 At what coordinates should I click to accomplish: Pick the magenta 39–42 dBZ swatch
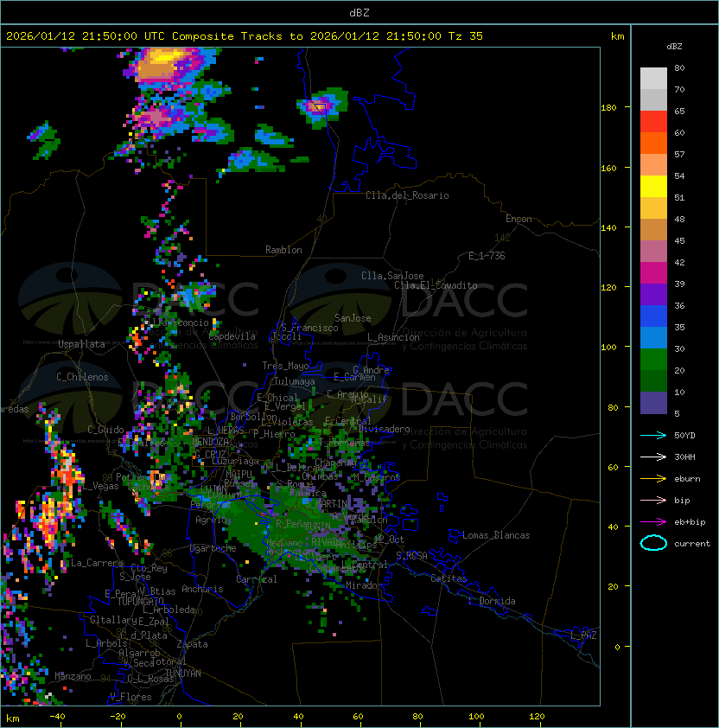(x=653, y=273)
